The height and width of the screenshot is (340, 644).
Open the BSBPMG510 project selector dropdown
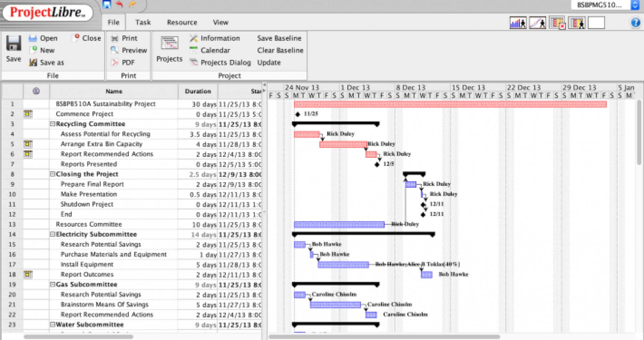pos(605,5)
